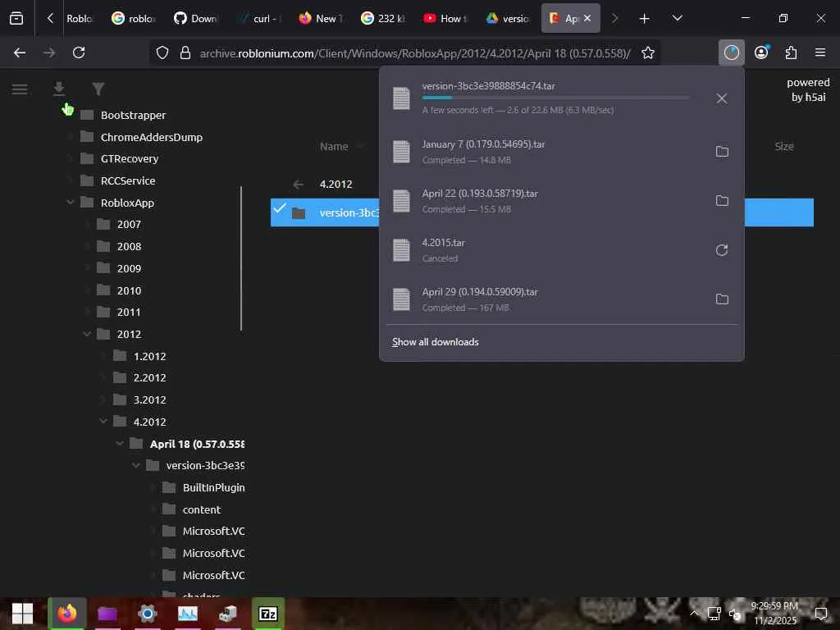Reload the current page

79,52
